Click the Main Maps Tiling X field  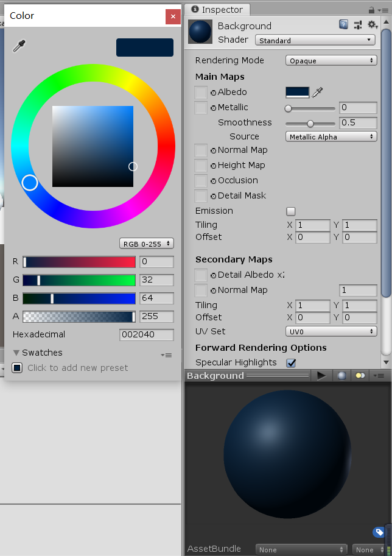click(313, 225)
